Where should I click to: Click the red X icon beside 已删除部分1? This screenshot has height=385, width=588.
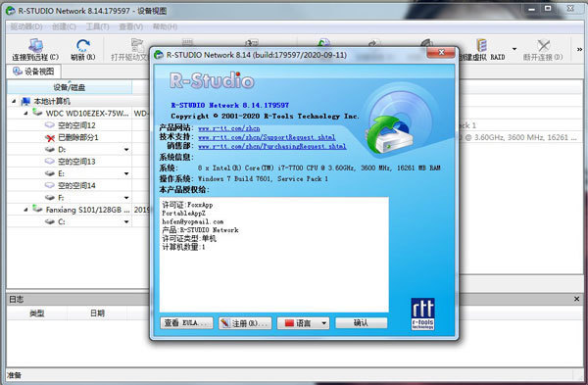click(50, 138)
